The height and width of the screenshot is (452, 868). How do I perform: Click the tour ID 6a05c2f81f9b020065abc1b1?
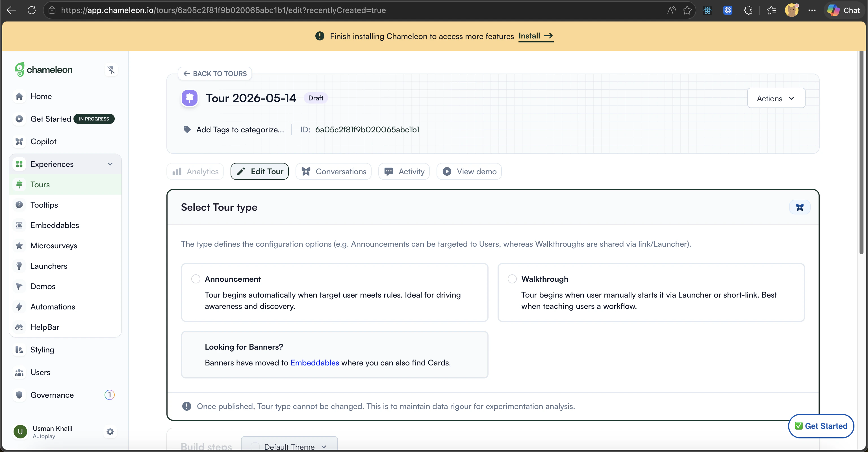[x=367, y=130]
